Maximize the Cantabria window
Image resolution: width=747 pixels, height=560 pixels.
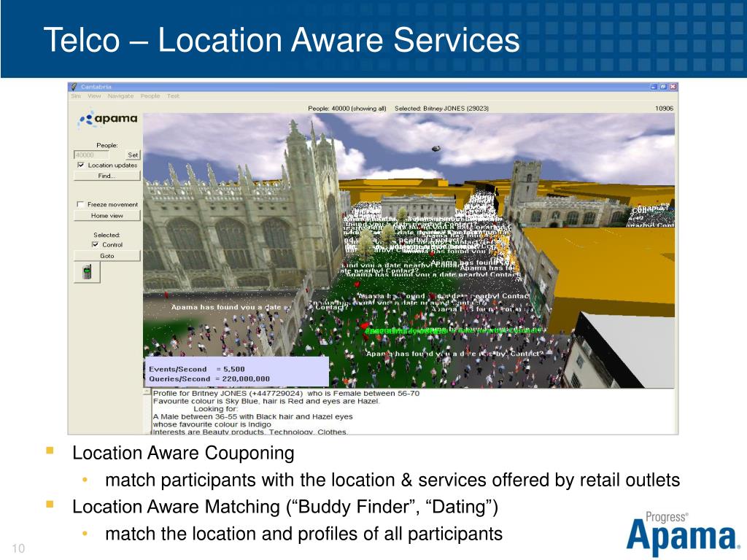pyautogui.click(x=663, y=87)
